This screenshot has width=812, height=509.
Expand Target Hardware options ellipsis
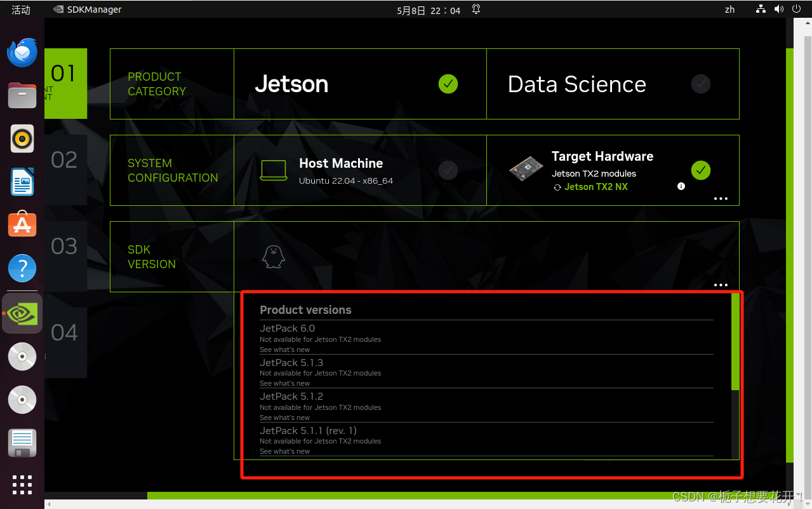click(x=721, y=199)
